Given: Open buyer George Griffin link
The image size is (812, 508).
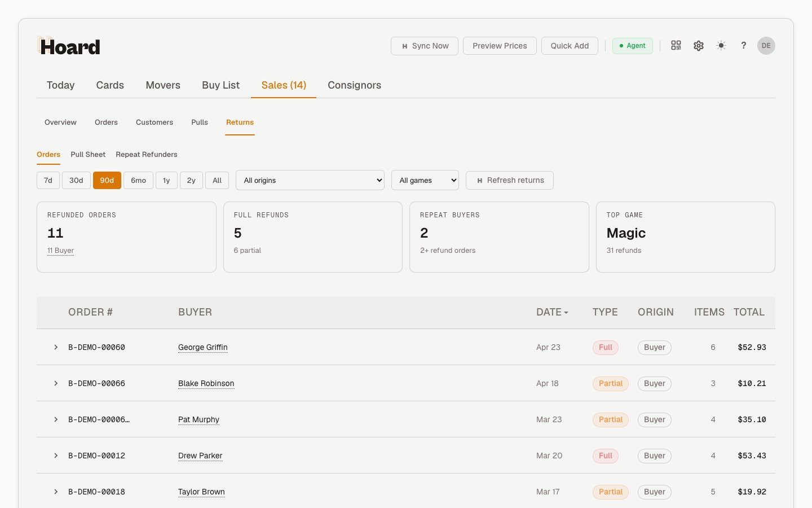Looking at the screenshot, I should click(203, 347).
